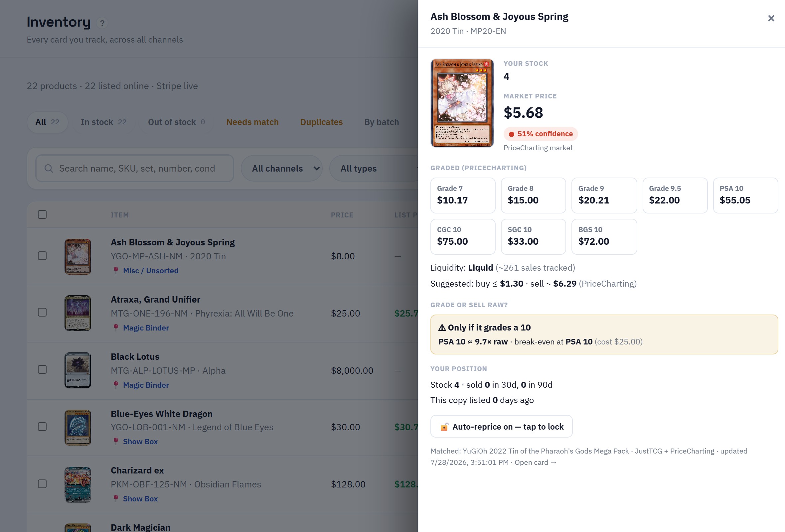
Task: Select the PSA 10 $55.05 price card
Action: (x=745, y=196)
